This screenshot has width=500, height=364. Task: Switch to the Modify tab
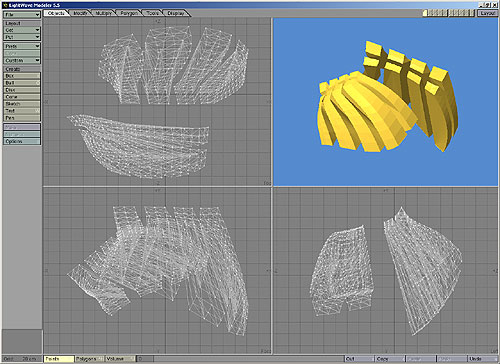pos(81,13)
